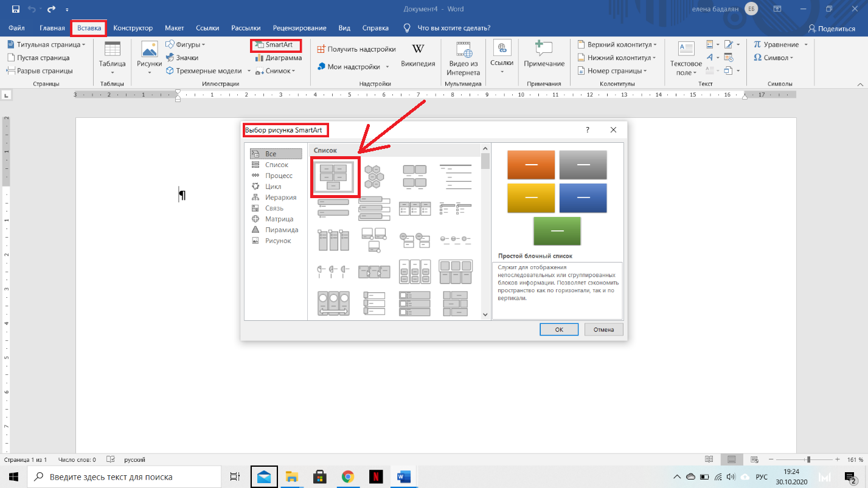Switch to the Конструктор tab

tap(133, 28)
